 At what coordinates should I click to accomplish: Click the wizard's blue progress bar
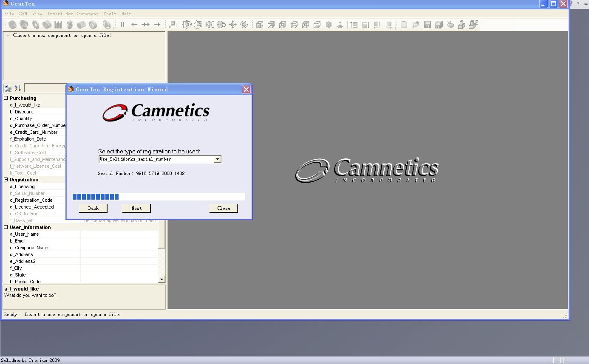159,197
